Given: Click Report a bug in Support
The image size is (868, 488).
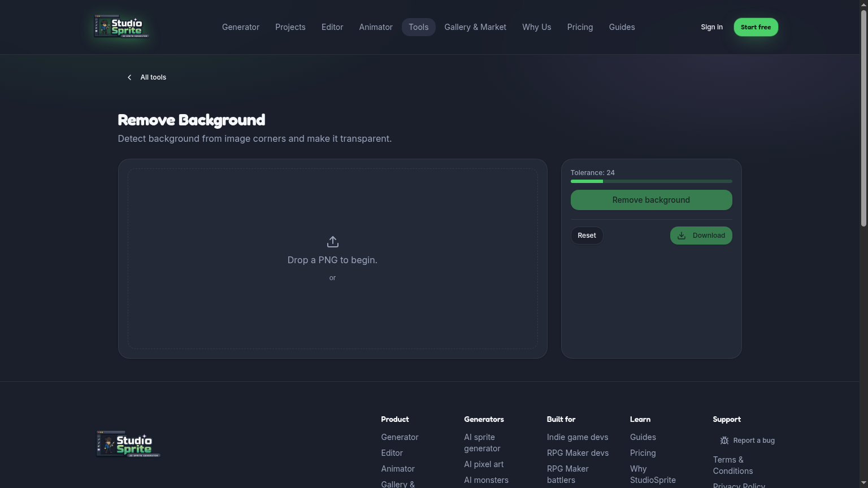Looking at the screenshot, I should coord(747,441).
